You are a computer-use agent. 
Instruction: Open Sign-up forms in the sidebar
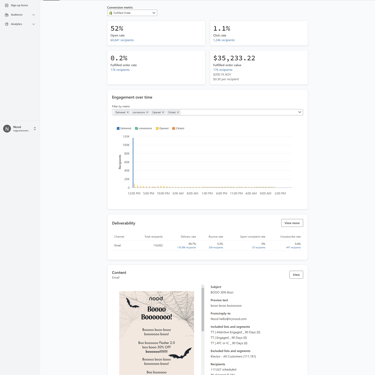point(19,5)
